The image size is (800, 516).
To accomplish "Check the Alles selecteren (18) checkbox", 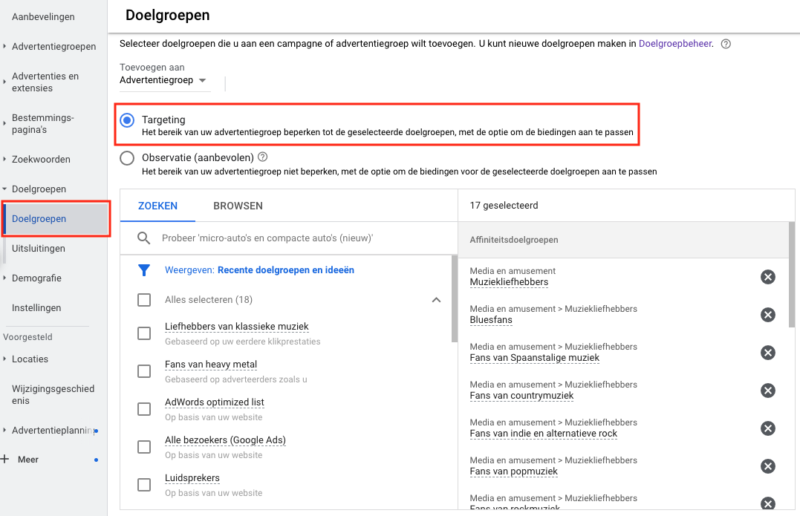I will [144, 300].
